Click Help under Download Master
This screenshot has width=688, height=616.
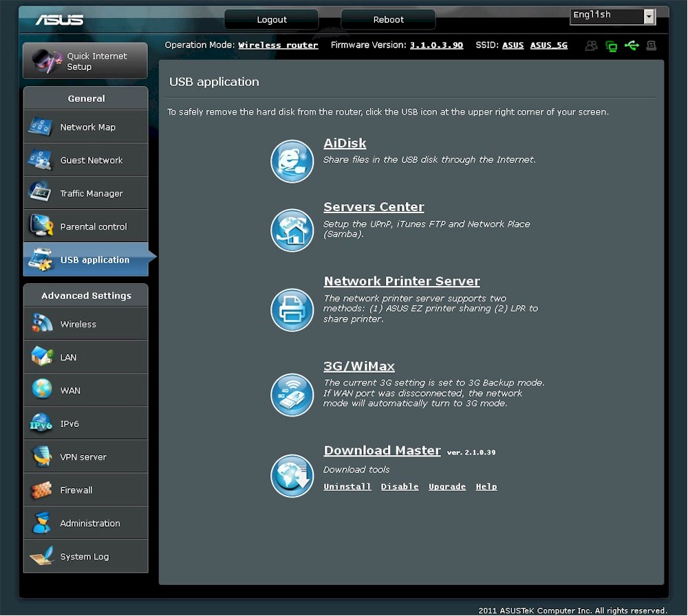486,487
